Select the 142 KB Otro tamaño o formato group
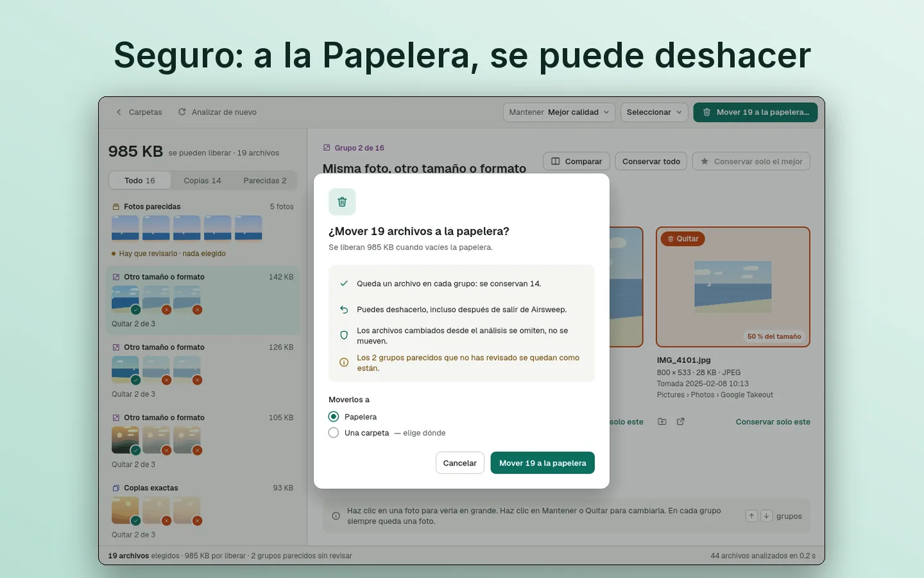This screenshot has height=578, width=924. pyautogui.click(x=203, y=300)
